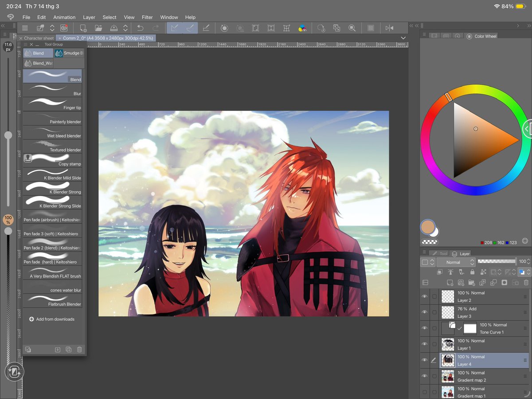The image size is (532, 399).
Task: Toggle visibility of Tone Curve 1 layer
Action: pyautogui.click(x=425, y=328)
